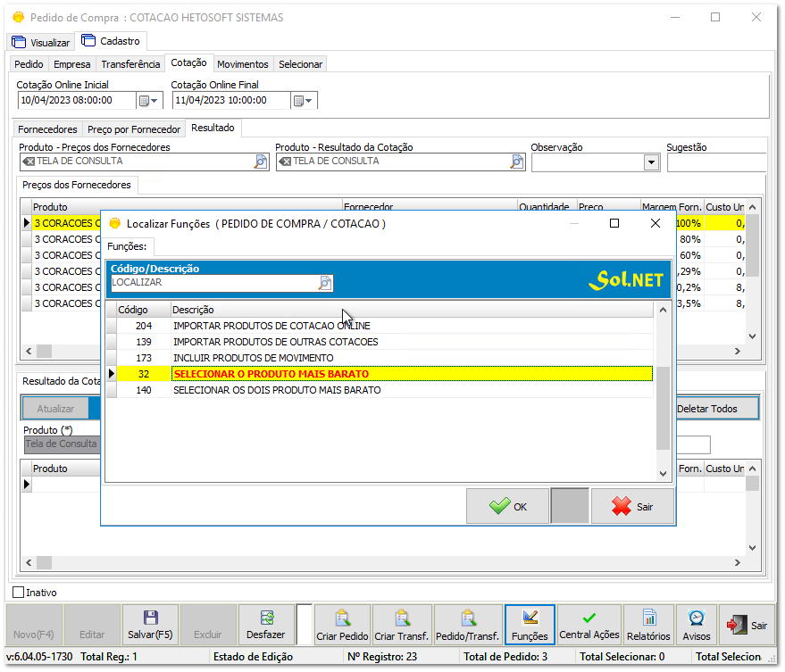
Task: Open the Preço por Fornecedor tab
Action: (x=134, y=129)
